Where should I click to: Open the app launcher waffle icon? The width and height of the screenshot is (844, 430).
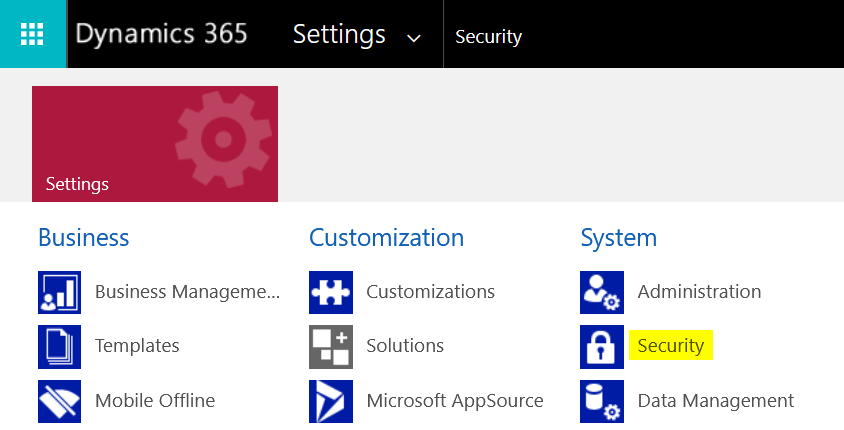coord(32,34)
